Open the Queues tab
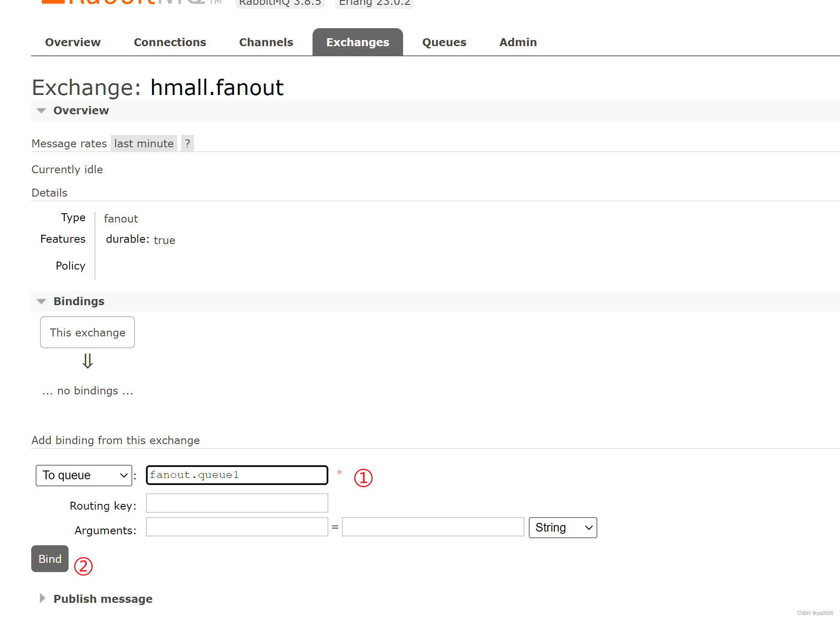Viewport: 840px width, 620px height. (x=444, y=42)
